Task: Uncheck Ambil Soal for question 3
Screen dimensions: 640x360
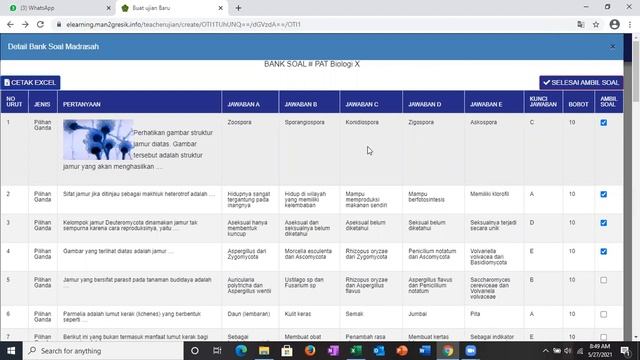Action: [603, 223]
